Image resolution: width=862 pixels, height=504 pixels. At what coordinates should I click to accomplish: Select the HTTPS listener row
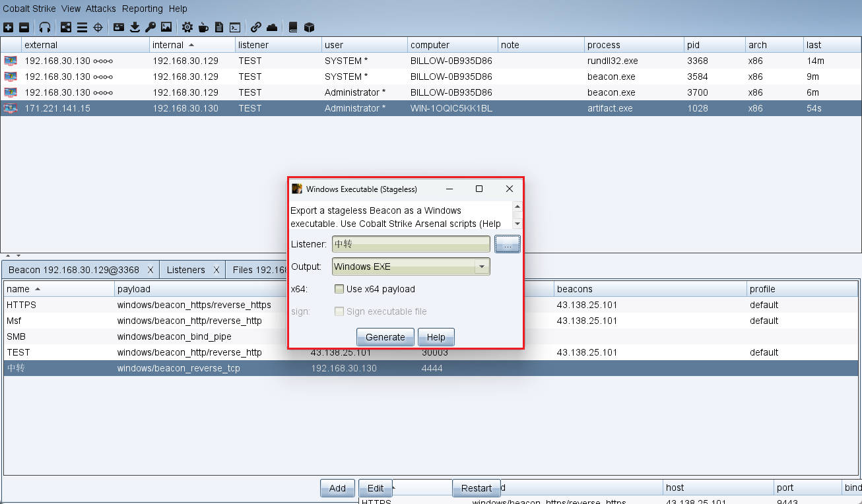pyautogui.click(x=431, y=305)
